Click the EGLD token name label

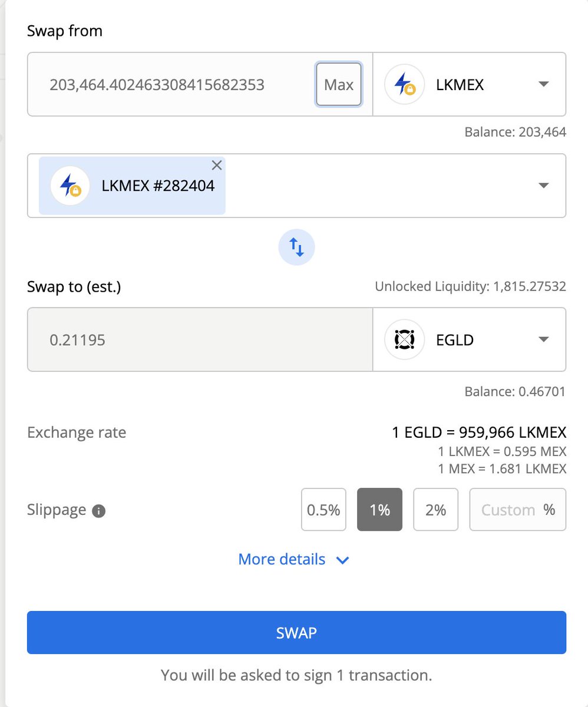click(455, 340)
